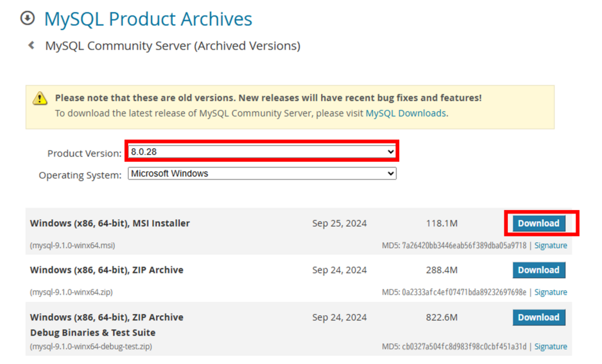
Task: Click the MySQL Product Archives heading
Action: (148, 19)
